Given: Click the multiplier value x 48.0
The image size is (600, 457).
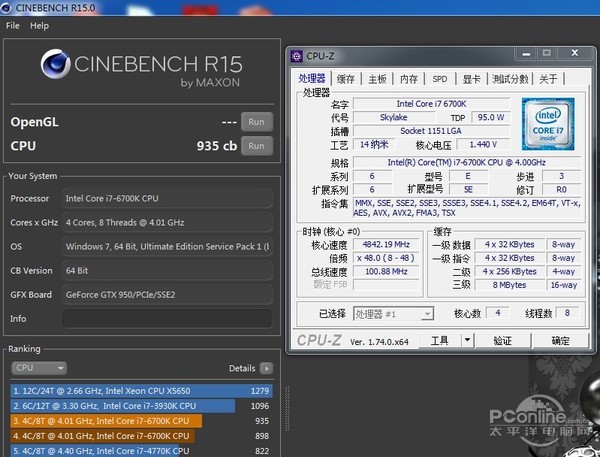Looking at the screenshot, I should click(x=386, y=258).
